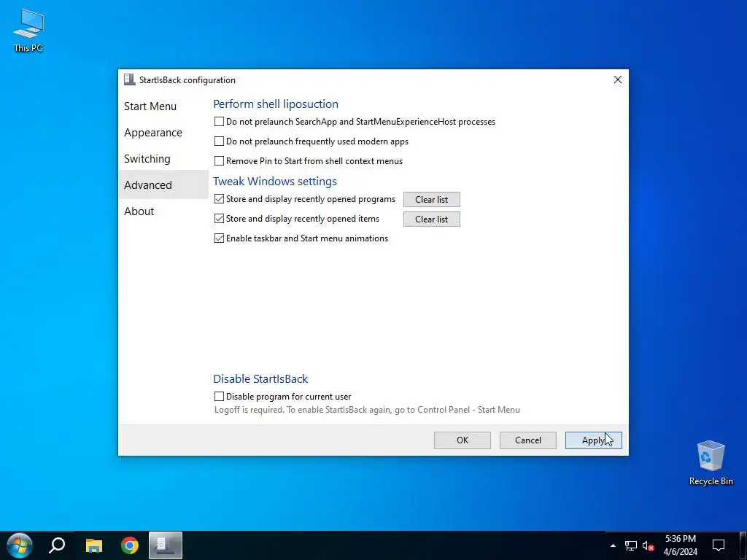Select the Recycle Bin desktop icon
The image size is (747, 560).
click(x=711, y=462)
